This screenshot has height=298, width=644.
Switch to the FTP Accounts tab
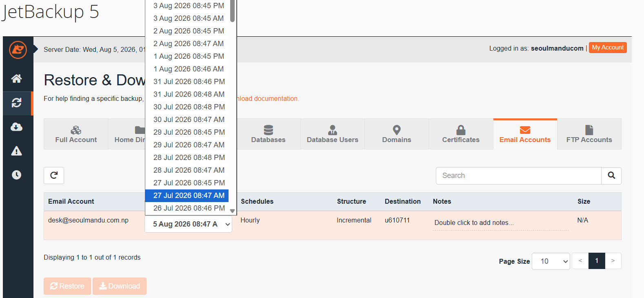589,134
